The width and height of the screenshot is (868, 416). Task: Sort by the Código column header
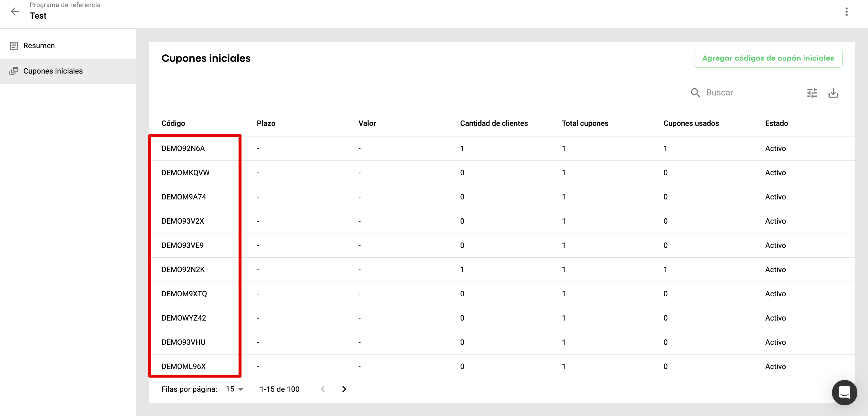173,123
